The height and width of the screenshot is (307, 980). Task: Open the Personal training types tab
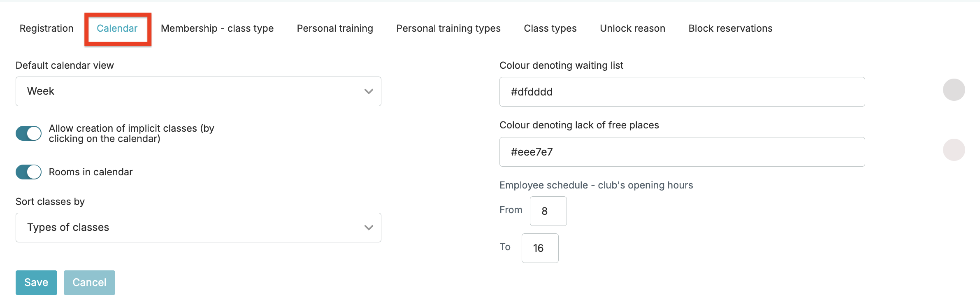tap(448, 28)
